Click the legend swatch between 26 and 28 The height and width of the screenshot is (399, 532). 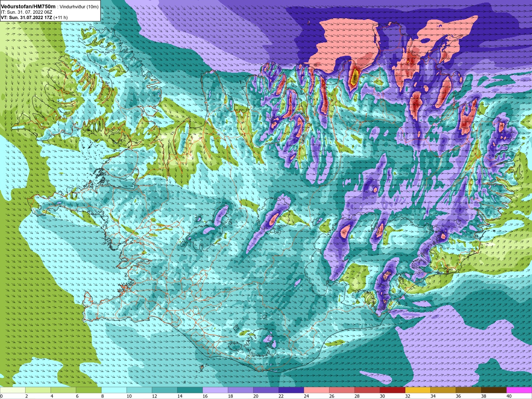click(342, 390)
